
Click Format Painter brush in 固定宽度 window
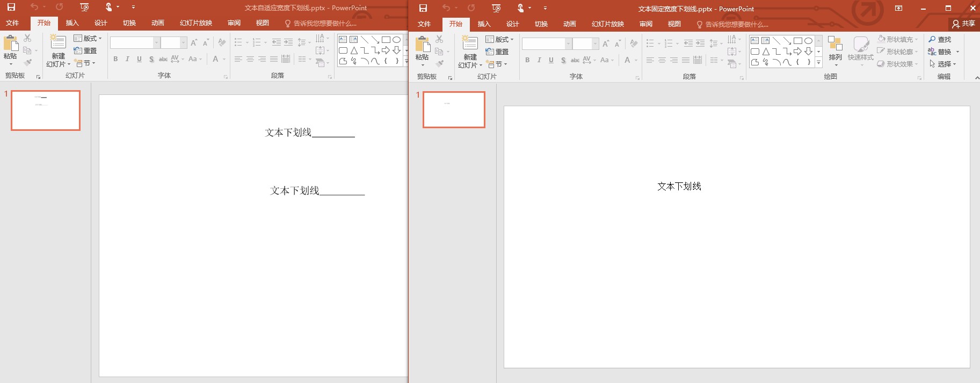click(439, 64)
